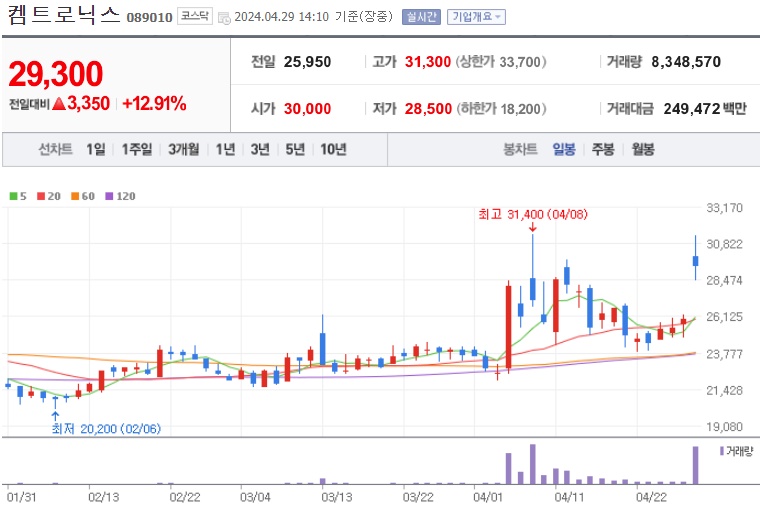Click the 최고 31,400 (04/08) annotation
Screen dimensions: 760x509
[x=533, y=214]
